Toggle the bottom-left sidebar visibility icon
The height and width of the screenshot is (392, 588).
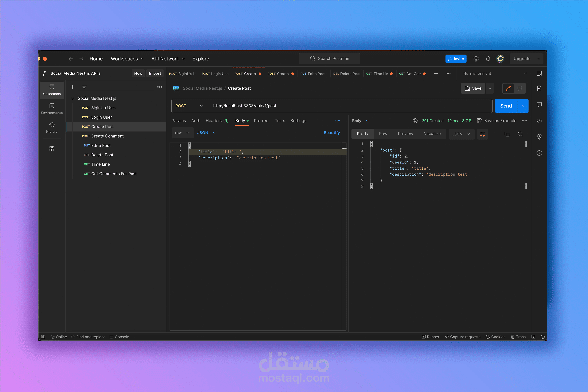click(x=43, y=337)
